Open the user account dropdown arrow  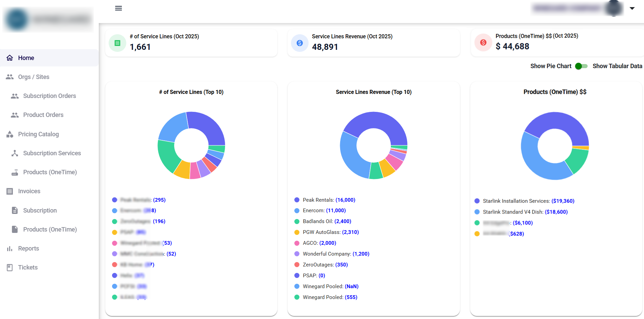[632, 8]
